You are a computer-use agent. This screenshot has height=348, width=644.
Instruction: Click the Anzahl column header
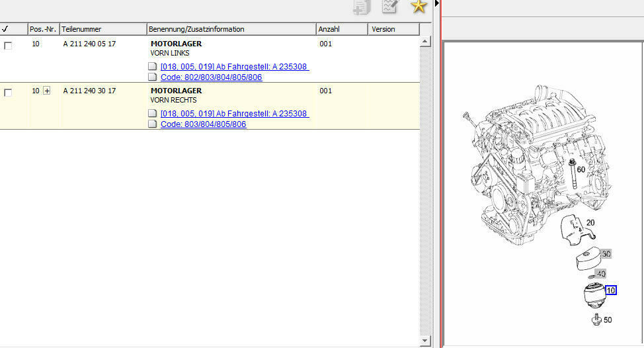(x=342, y=29)
